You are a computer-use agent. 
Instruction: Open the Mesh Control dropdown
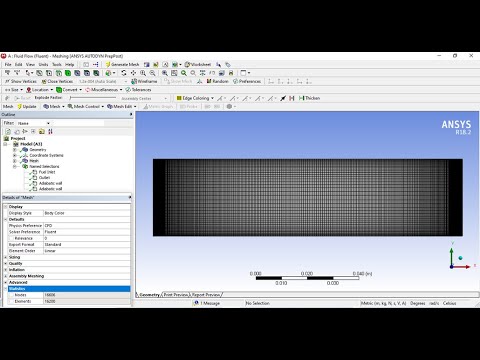pos(86,106)
